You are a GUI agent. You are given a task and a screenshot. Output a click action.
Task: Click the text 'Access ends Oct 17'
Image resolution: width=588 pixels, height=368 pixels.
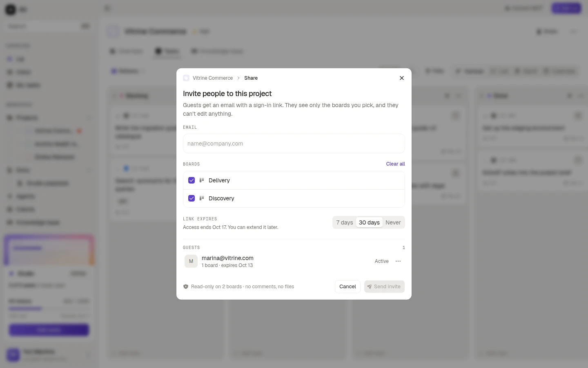pyautogui.click(x=205, y=227)
